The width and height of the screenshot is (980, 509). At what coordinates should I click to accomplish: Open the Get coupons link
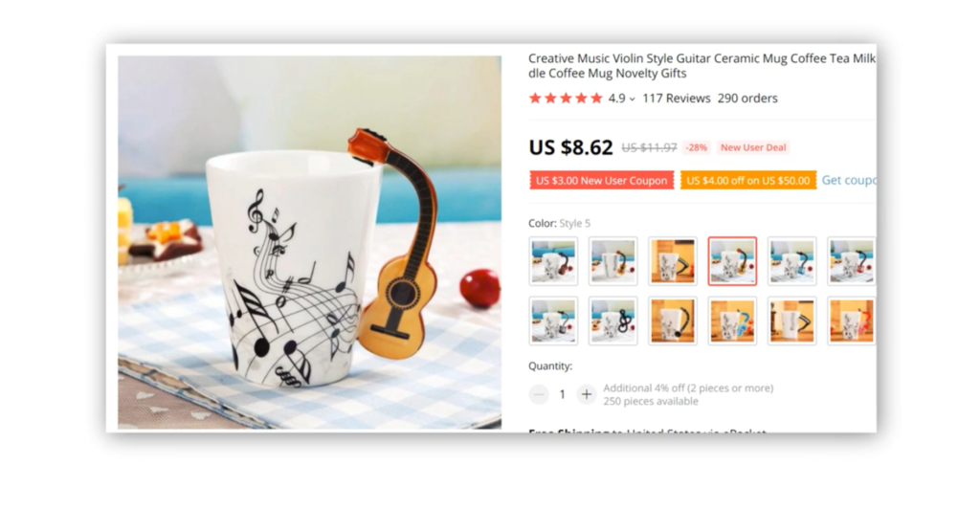tap(849, 180)
